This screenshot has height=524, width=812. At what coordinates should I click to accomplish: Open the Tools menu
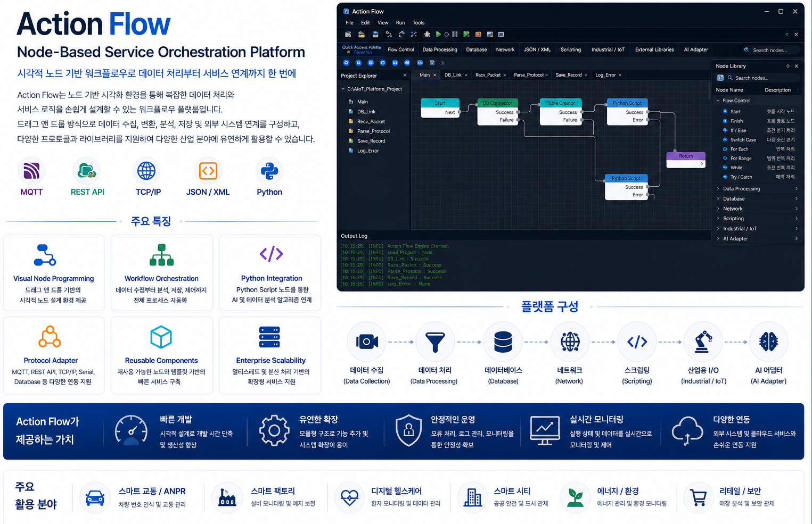[x=419, y=23]
